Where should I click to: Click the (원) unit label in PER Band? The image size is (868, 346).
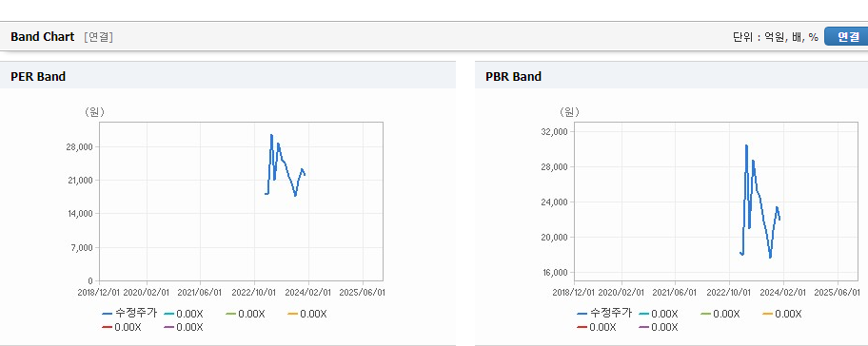click(x=94, y=112)
